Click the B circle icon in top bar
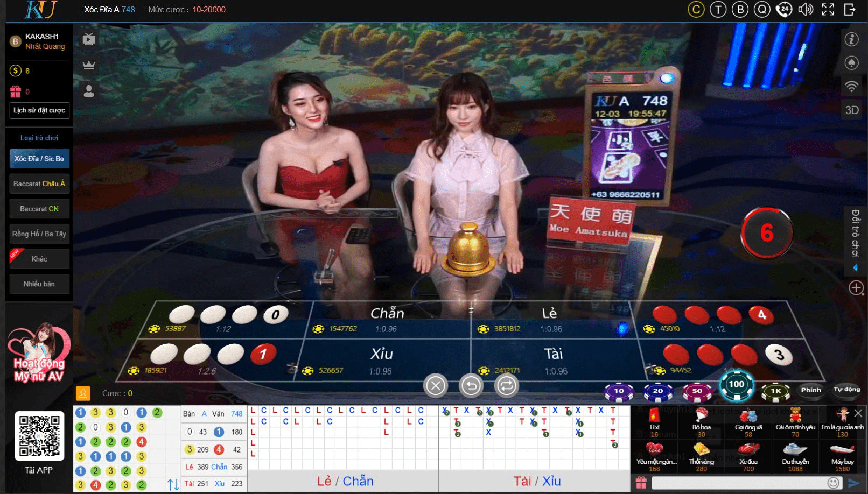This screenshot has width=868, height=494. pyautogui.click(x=740, y=10)
